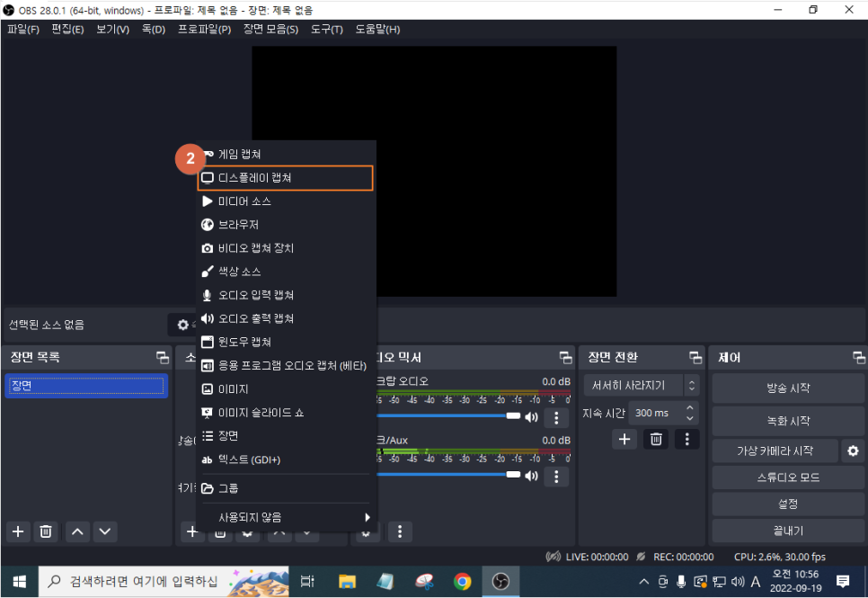Open Task View on taskbar
868x598 pixels.
coord(307,582)
